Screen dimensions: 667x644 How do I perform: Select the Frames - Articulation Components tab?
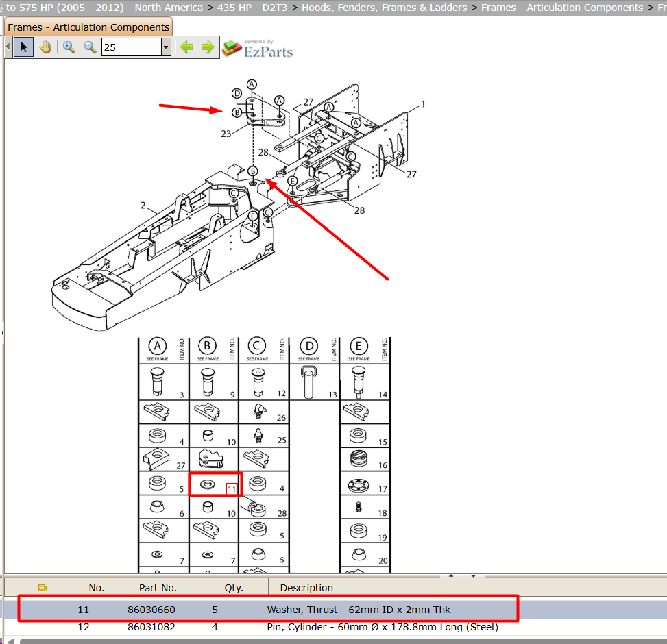coord(88,27)
